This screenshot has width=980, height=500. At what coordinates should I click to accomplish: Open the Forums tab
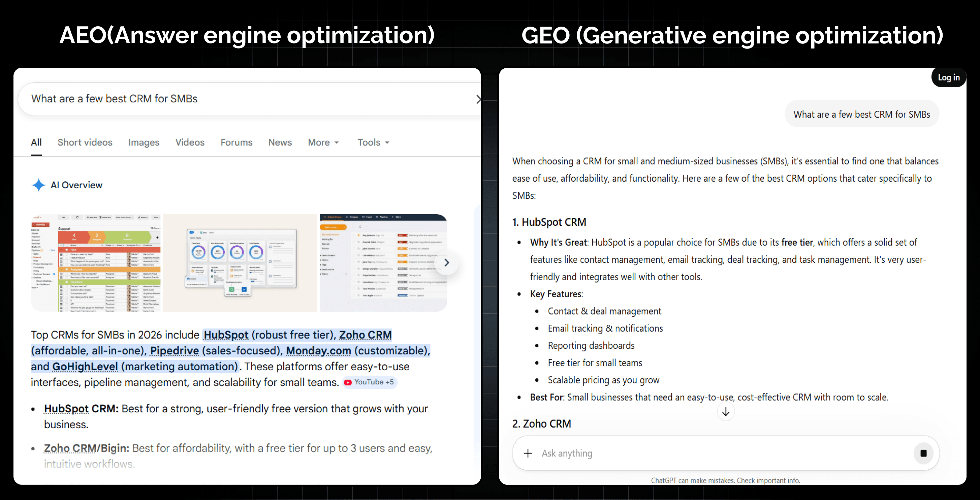pyautogui.click(x=236, y=142)
